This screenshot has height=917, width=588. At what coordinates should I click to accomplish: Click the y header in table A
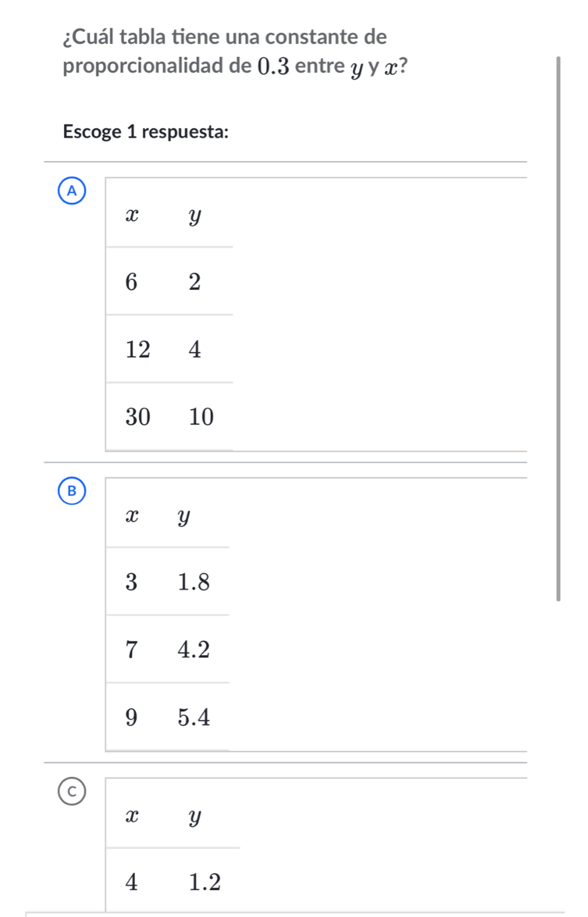coord(194,216)
